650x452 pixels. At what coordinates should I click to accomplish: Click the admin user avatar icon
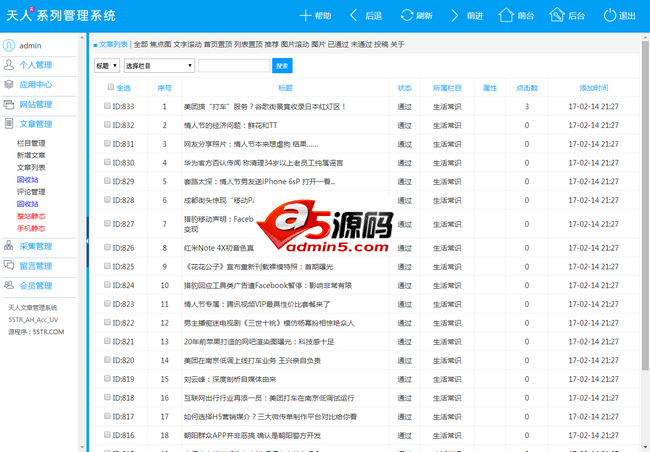[9, 45]
